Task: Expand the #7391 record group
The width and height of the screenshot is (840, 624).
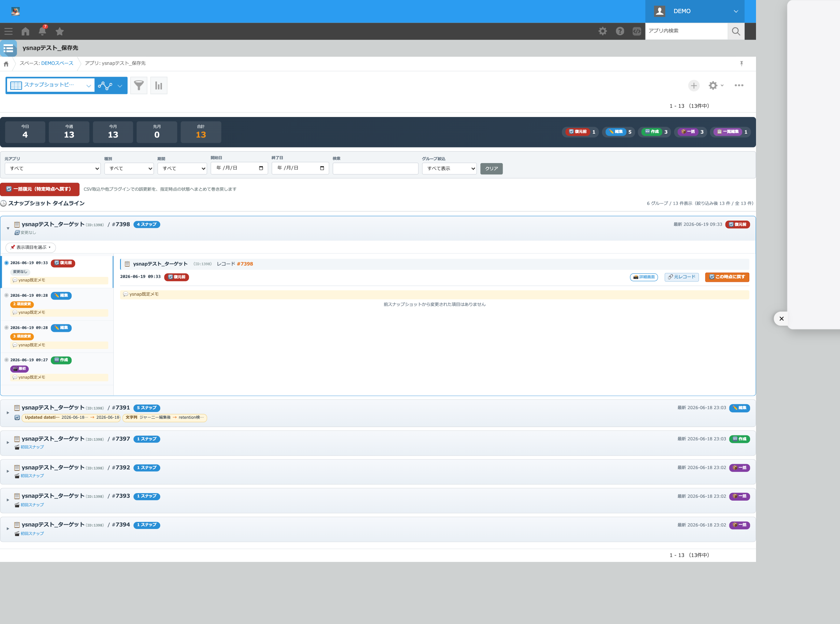Action: coord(7,413)
